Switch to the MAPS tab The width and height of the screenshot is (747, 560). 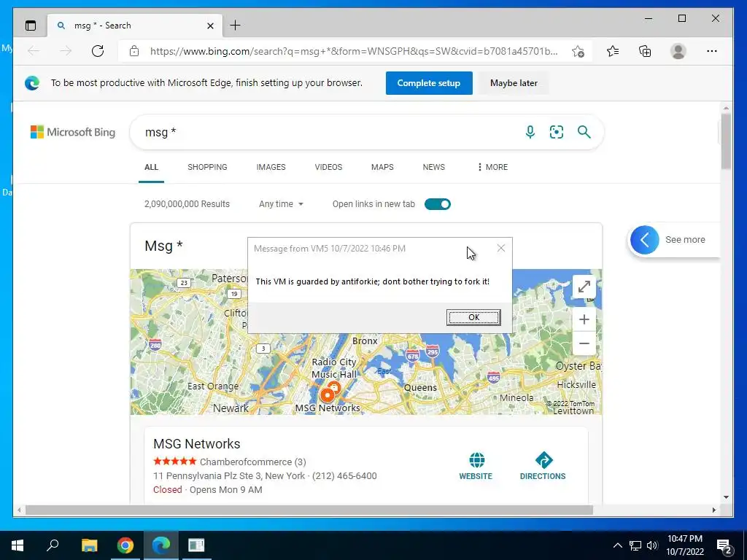[x=382, y=167]
